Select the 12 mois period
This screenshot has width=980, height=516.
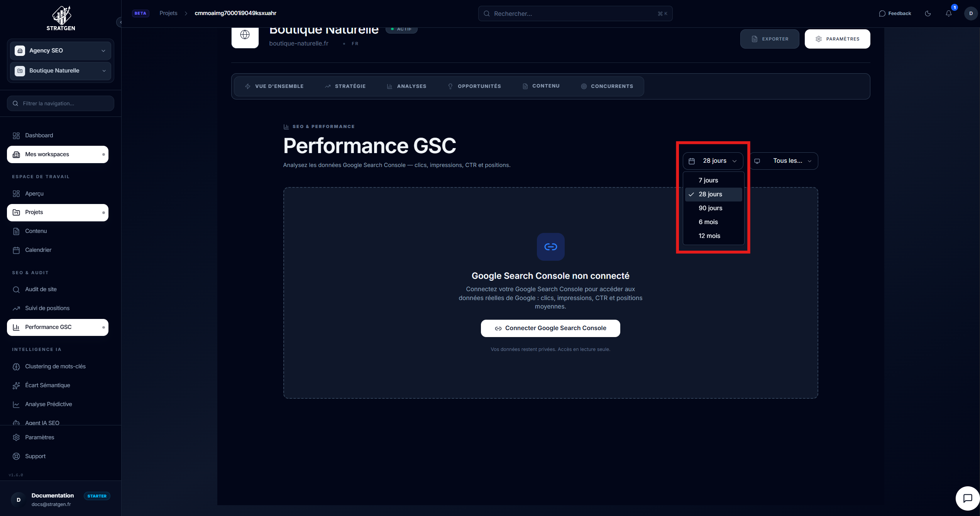point(709,236)
